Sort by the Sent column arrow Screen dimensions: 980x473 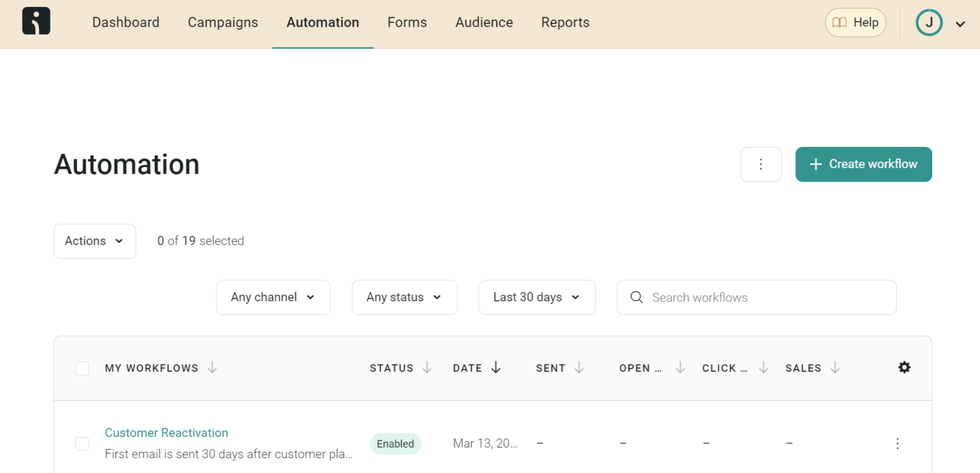pos(579,368)
